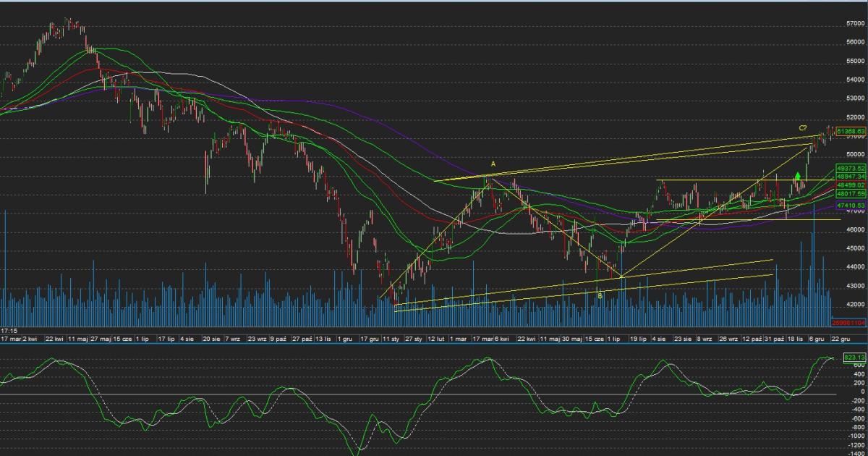Image resolution: width=868 pixels, height=456 pixels.
Task: Click the 48947.34 indicator value tag
Action: click(x=851, y=177)
